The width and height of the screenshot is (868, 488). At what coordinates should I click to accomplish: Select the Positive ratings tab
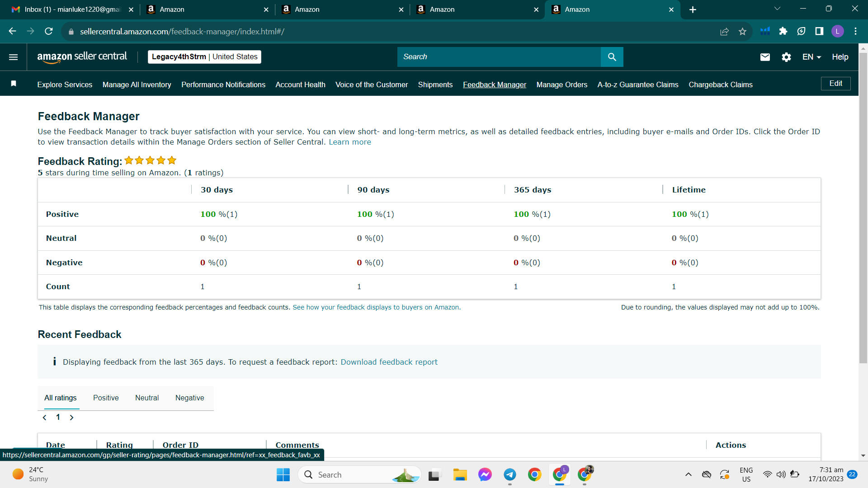(106, 398)
